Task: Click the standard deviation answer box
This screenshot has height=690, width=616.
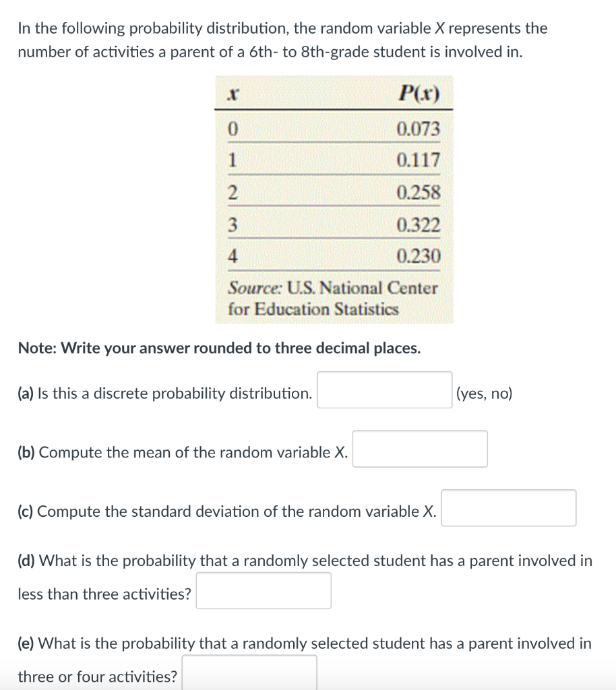Action: [x=509, y=508]
